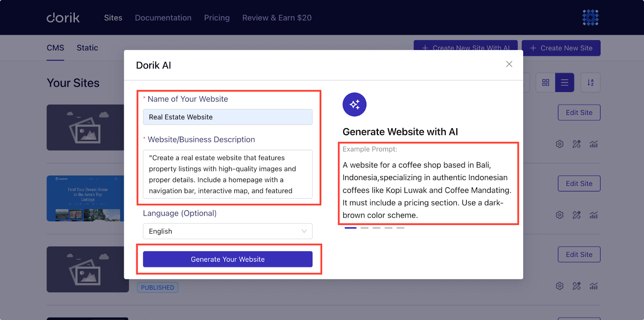
Task: Select the first example prompt carousel dot
Action: click(351, 228)
